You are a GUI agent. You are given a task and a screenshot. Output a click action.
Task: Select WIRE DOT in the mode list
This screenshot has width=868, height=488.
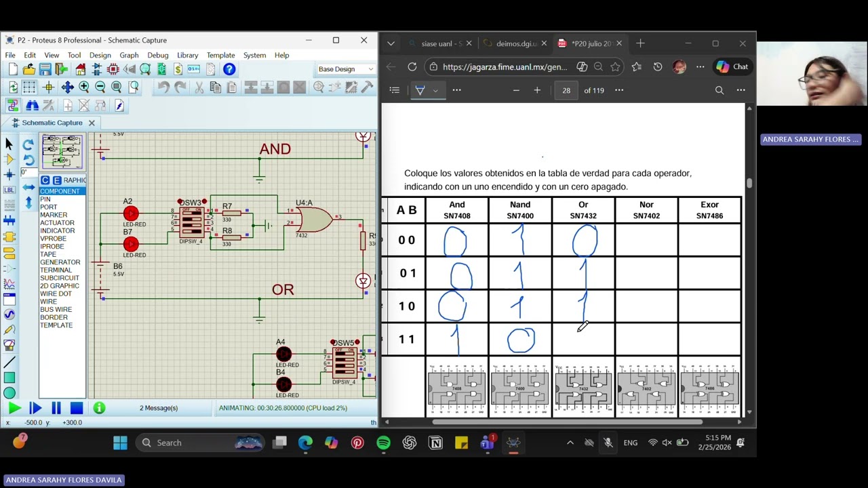[56, 294]
